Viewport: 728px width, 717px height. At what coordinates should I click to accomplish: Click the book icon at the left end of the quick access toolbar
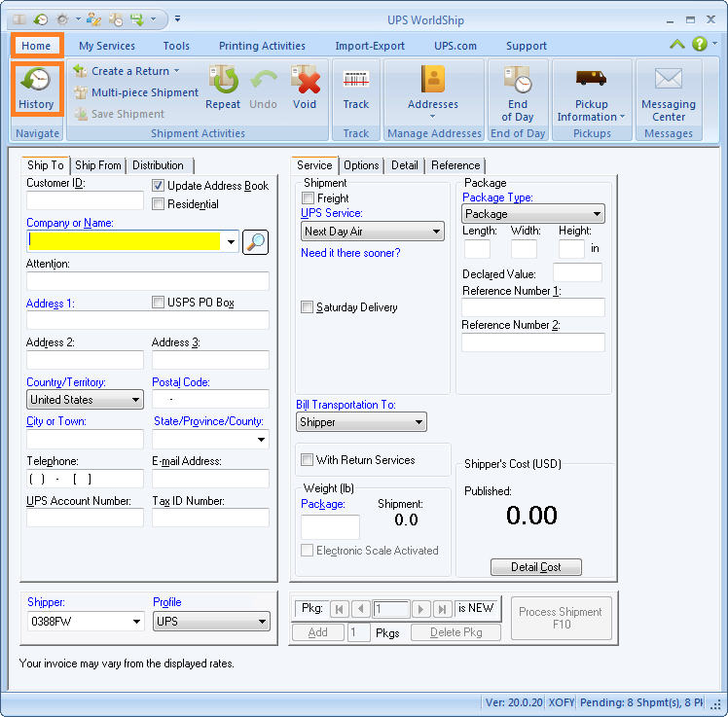[19, 19]
